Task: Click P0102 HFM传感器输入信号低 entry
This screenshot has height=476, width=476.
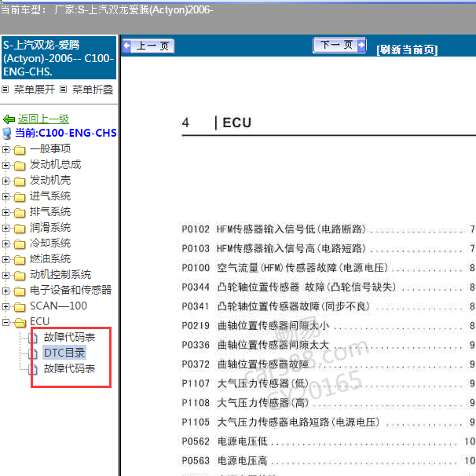Action: 328,229
